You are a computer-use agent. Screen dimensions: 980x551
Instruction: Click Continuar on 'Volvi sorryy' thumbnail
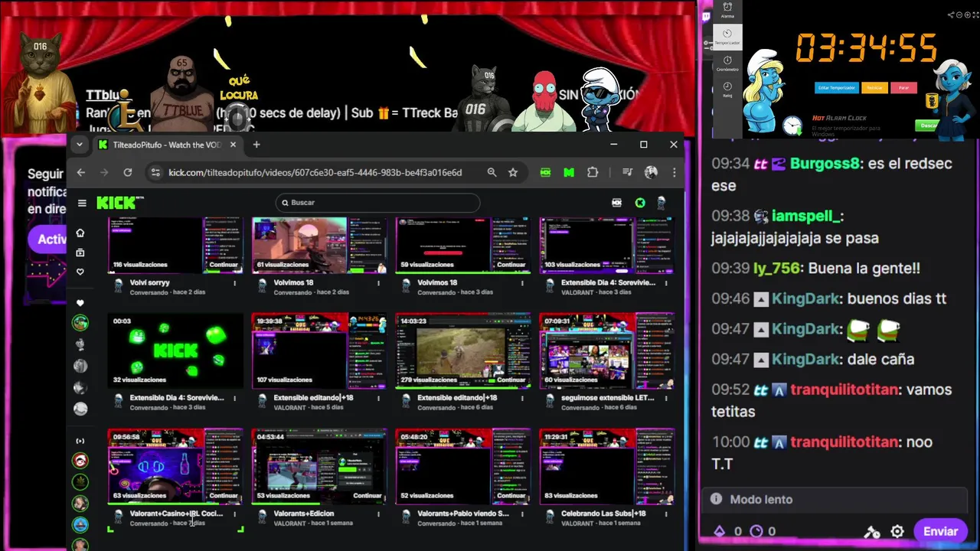point(224,265)
